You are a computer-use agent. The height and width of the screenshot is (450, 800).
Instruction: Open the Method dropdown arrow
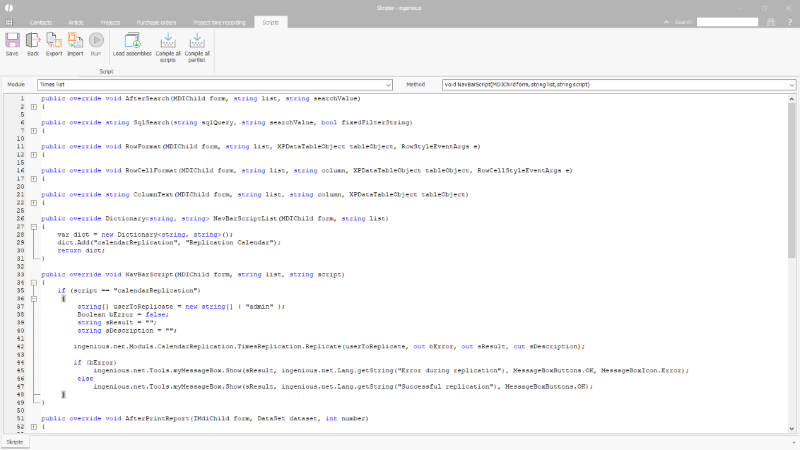pos(791,85)
